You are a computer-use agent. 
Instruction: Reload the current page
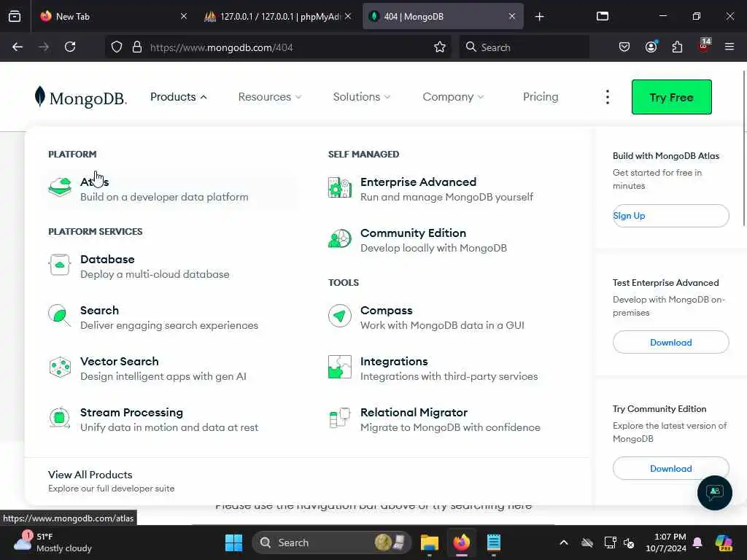[70, 47]
